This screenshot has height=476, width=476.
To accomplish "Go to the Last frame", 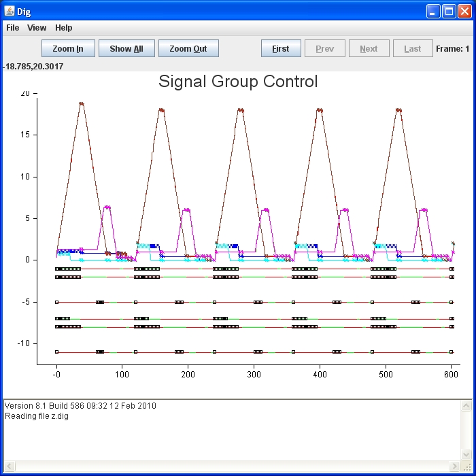I will coord(412,49).
